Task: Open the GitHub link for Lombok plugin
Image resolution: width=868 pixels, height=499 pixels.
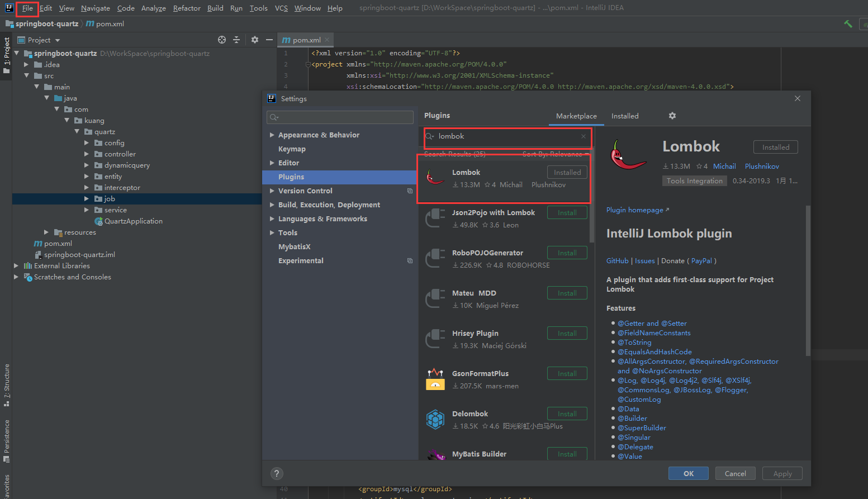Action: pos(618,261)
